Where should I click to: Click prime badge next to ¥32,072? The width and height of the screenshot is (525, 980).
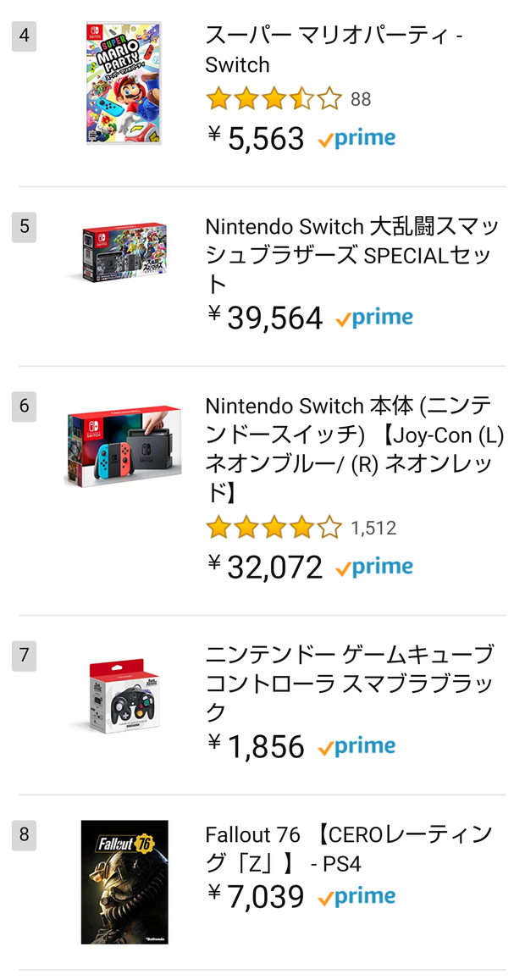[373, 568]
